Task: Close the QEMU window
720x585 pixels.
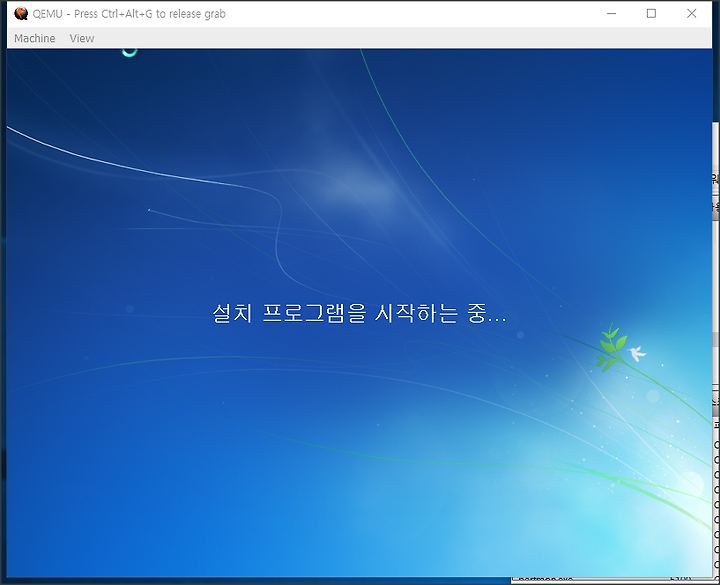Action: click(692, 14)
